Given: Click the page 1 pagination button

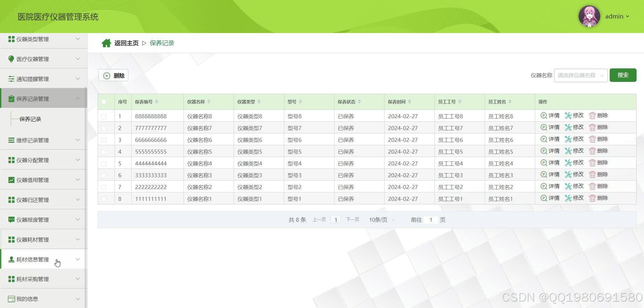Looking at the screenshot, I should point(336,220).
